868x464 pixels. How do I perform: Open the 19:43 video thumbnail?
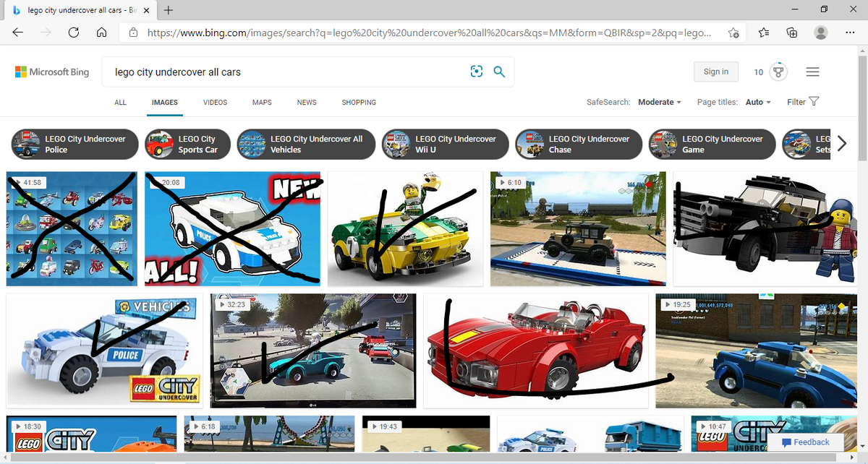click(x=425, y=433)
